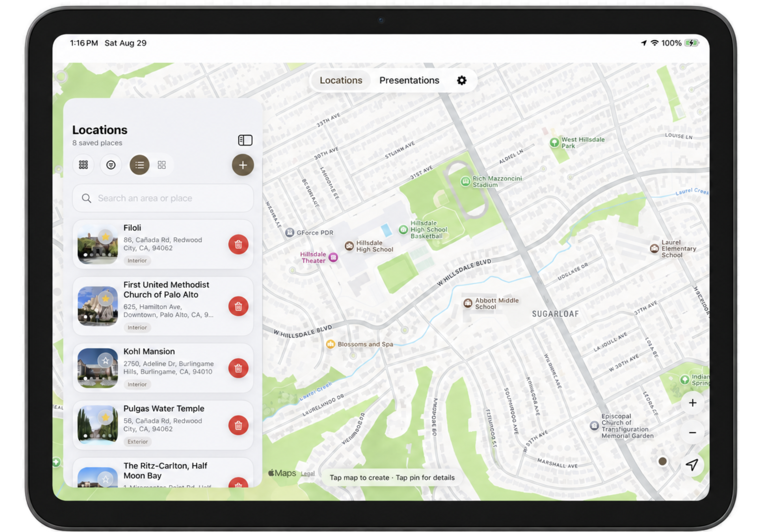Click the '8 saved places' subtitle
The width and height of the screenshot is (772, 532).
point(97,143)
